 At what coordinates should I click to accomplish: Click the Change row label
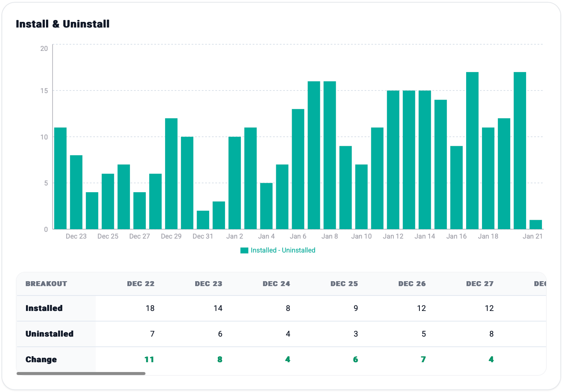41,360
